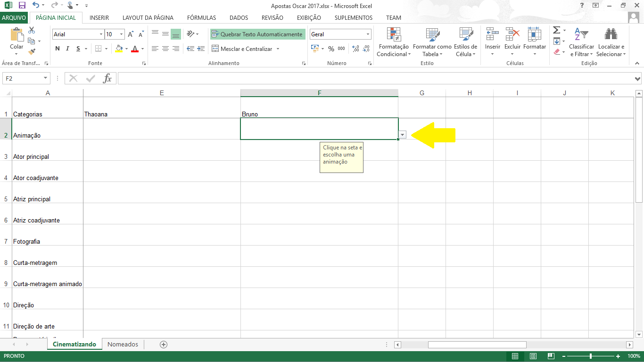Toggle bold (N) formatting
This screenshot has width=644, height=362.
coord(58,49)
